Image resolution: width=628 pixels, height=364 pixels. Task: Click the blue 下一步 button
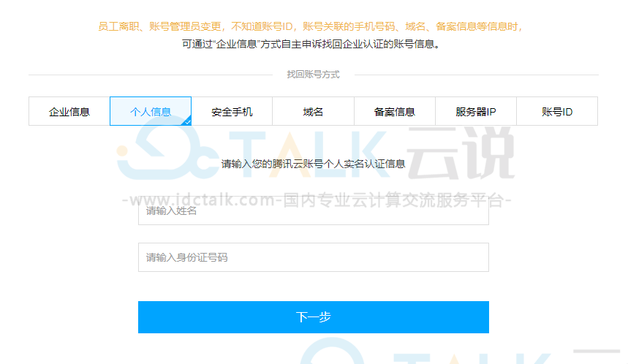point(314,317)
